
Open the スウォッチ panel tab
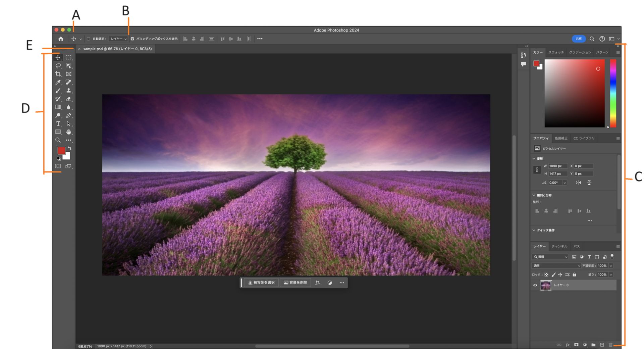click(x=556, y=52)
